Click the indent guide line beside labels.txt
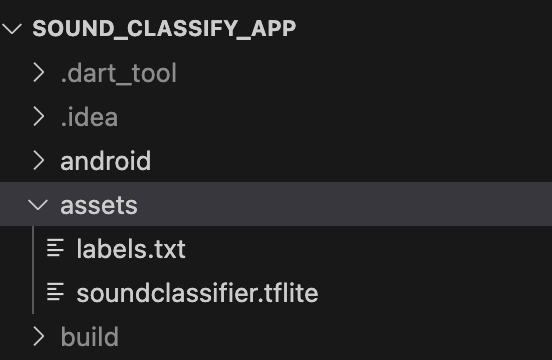Screen dimensions: 552x360 pyautogui.click(x=33, y=248)
